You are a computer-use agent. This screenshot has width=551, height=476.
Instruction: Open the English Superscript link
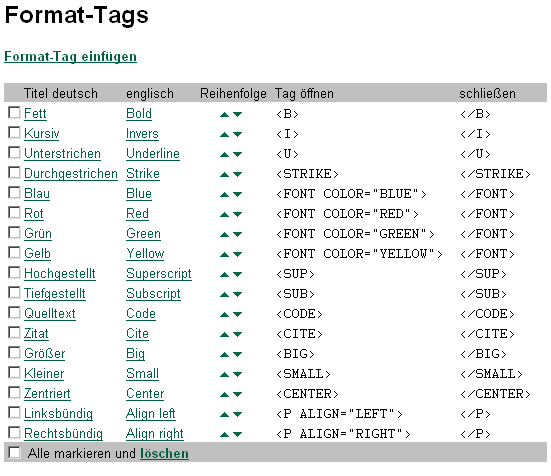point(159,274)
